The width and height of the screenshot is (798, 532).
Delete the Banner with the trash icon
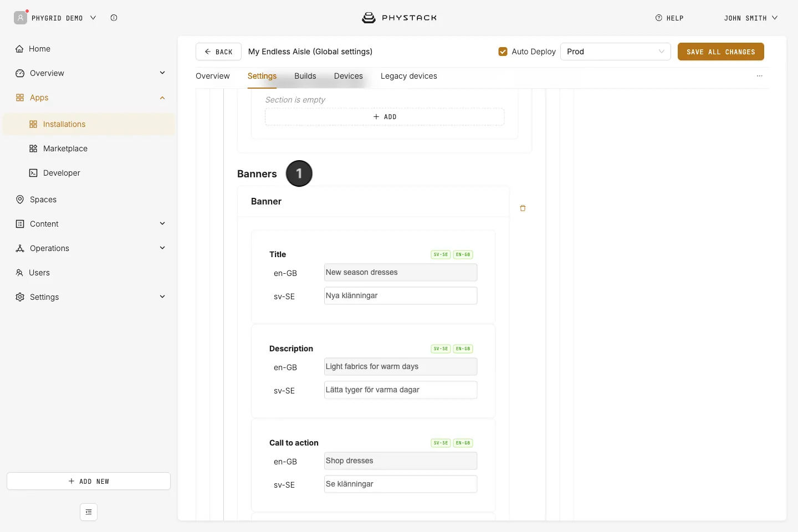[523, 208]
